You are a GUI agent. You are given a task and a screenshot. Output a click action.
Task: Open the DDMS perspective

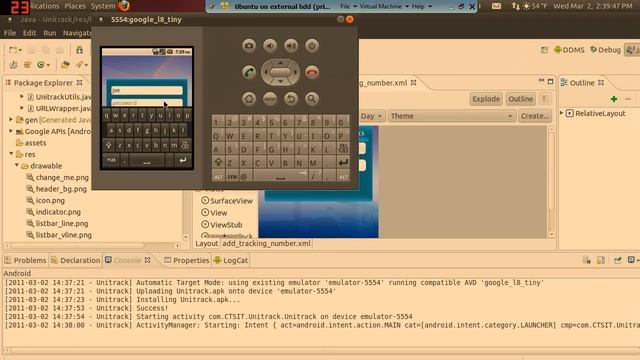(569, 50)
